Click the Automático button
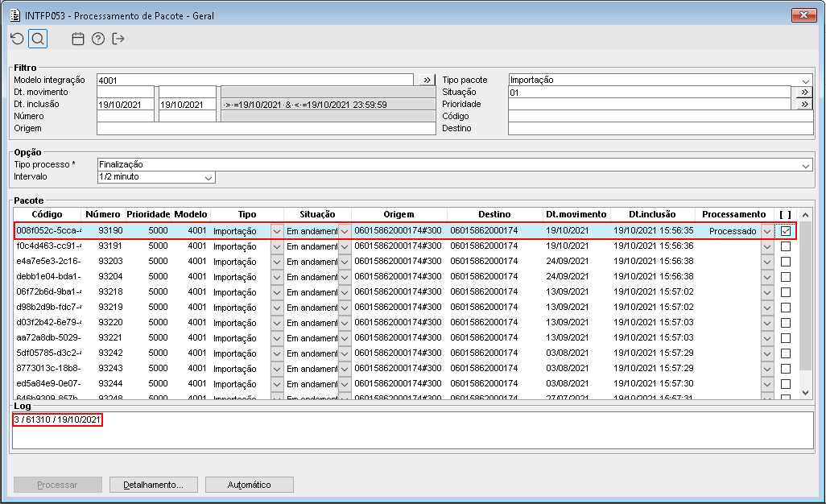Image resolution: width=826 pixels, height=504 pixels. coord(249,485)
